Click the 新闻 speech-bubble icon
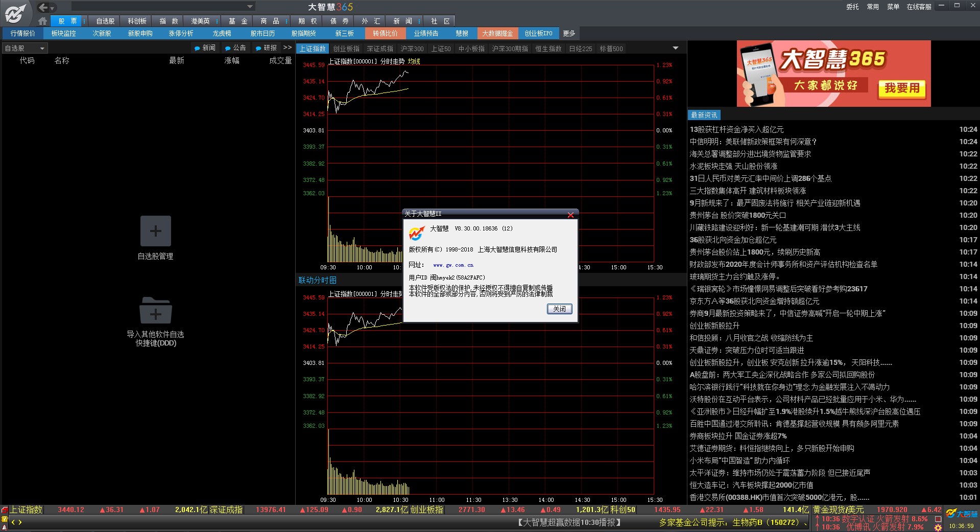Image resolution: width=980 pixels, height=532 pixels. (x=197, y=49)
